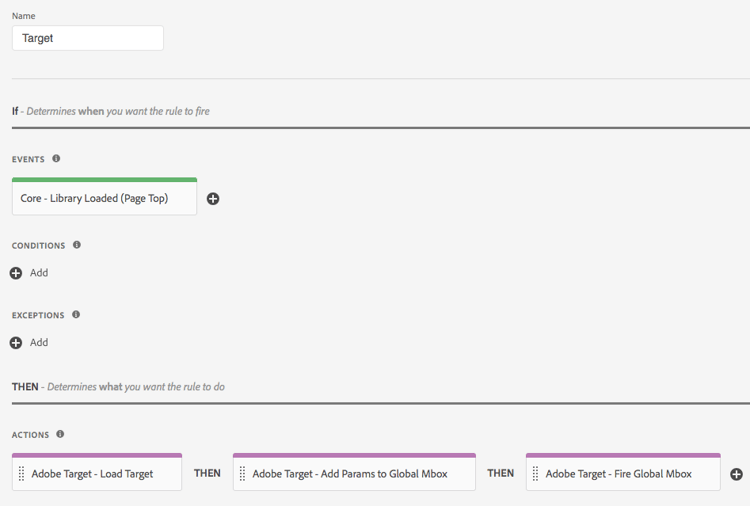Click the Add label under Conditions
Image resolution: width=750 pixels, height=506 pixels.
39,273
